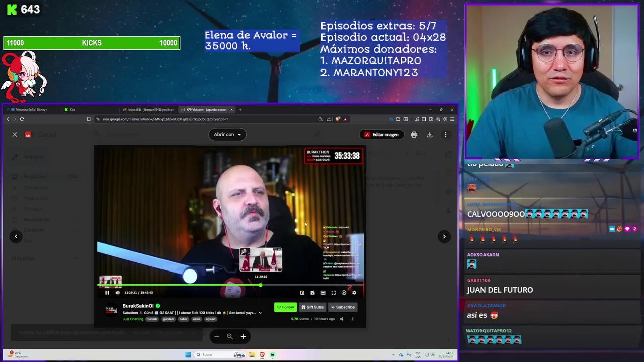Switch to the Kick browser tab
Image resolution: width=644 pixels, height=362 pixels.
pyautogui.click(x=91, y=109)
